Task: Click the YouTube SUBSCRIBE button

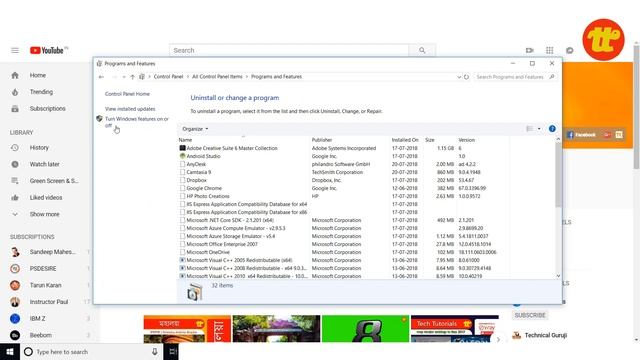Action: tap(530, 315)
